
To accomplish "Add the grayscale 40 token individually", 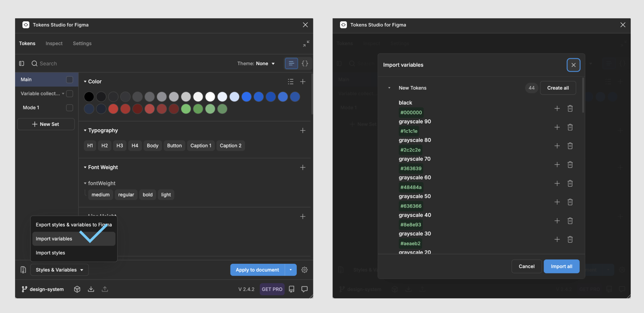I will tap(557, 221).
